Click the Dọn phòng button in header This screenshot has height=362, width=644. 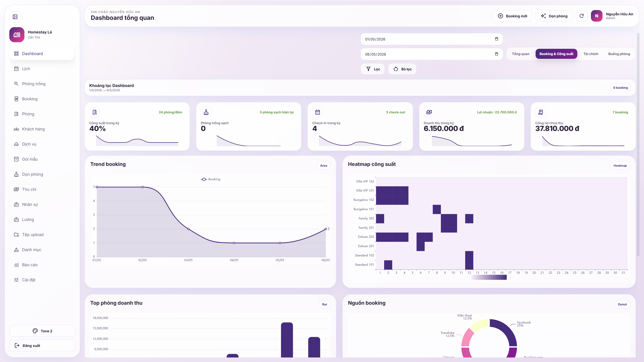point(554,16)
